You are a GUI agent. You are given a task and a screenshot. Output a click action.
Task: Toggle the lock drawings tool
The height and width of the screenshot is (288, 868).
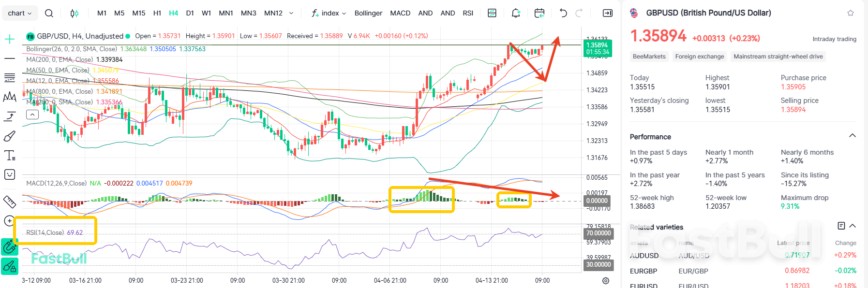(10, 266)
